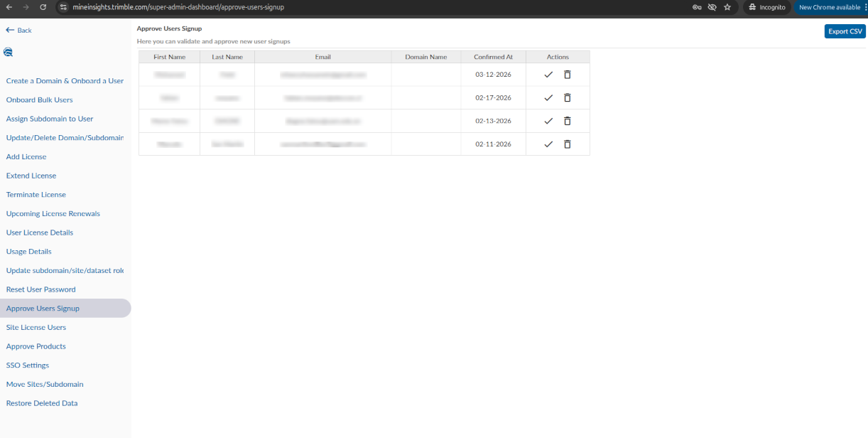
Task: Click the browser address bar URL
Action: [178, 7]
